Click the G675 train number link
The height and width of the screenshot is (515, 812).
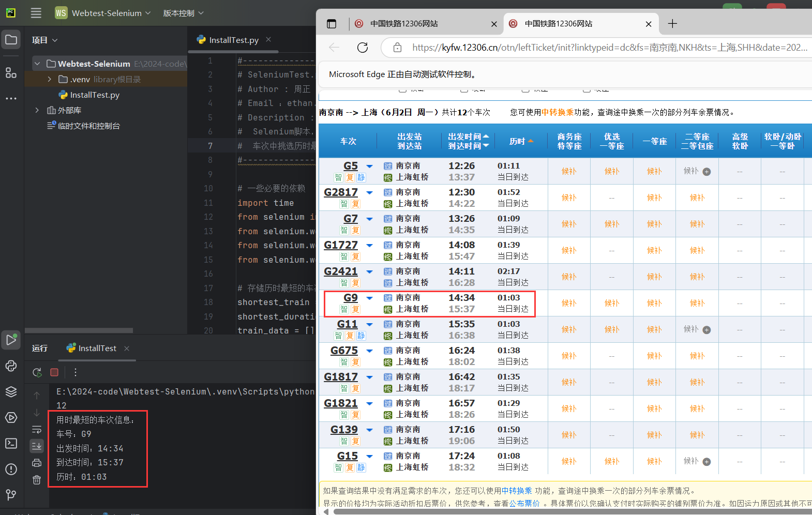point(344,351)
